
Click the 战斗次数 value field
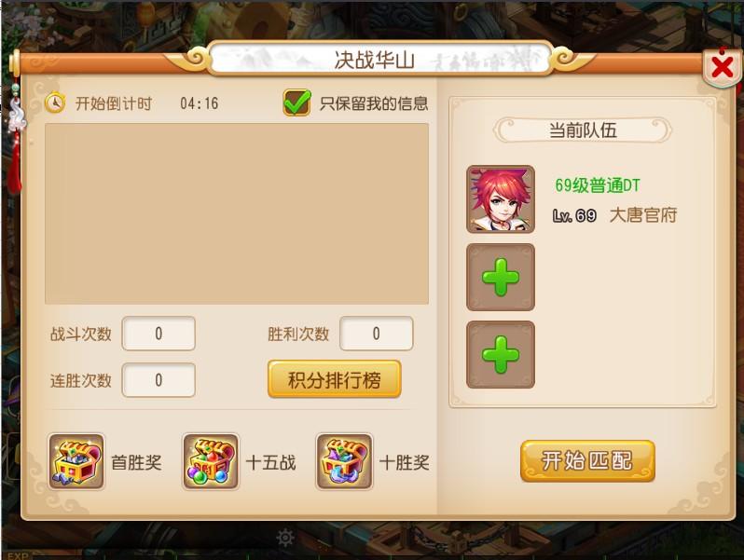coord(158,334)
